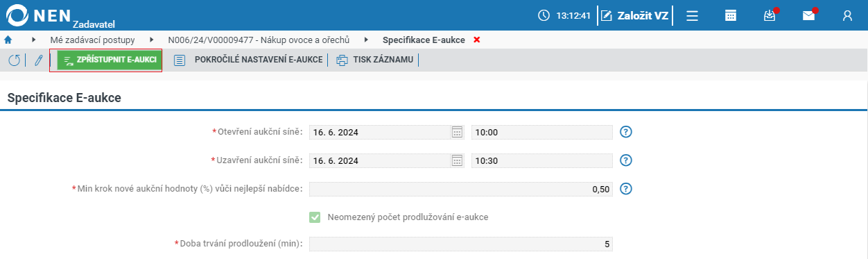The height and width of the screenshot is (259, 868).
Task: Open the user profile icon
Action: [x=847, y=15]
